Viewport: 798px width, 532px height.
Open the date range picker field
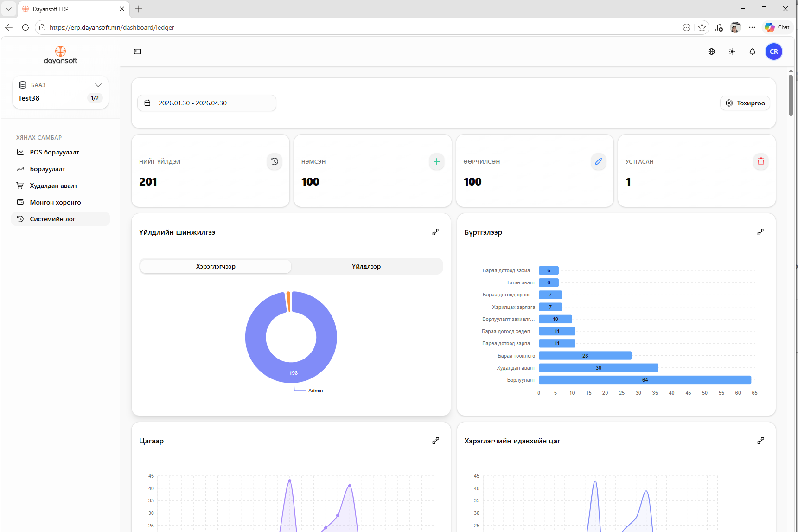pos(207,103)
